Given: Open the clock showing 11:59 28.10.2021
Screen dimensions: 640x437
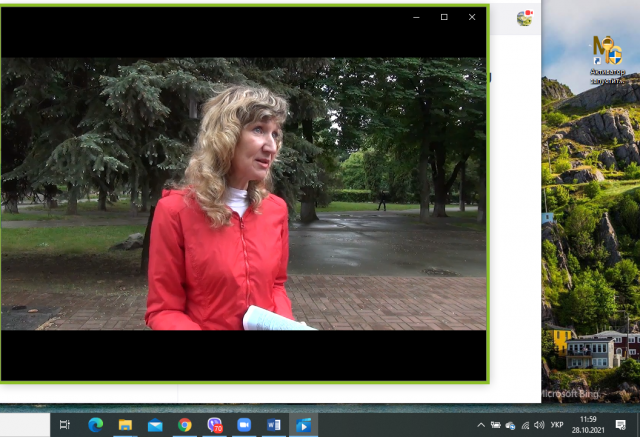Looking at the screenshot, I should 588,425.
